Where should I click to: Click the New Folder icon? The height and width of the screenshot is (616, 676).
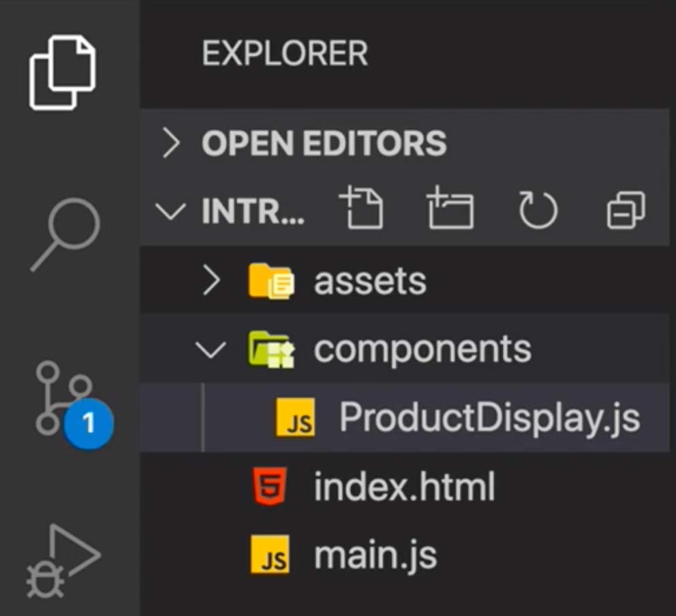tap(450, 207)
